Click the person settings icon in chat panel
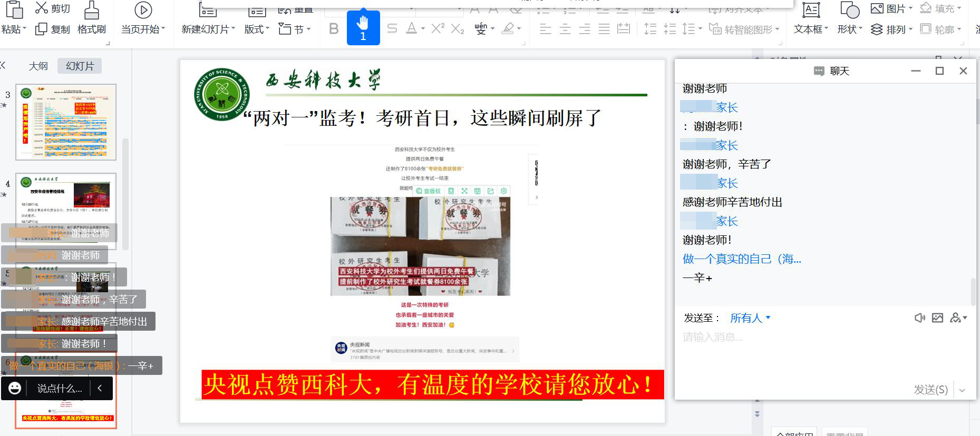This screenshot has height=436, width=980. [956, 318]
